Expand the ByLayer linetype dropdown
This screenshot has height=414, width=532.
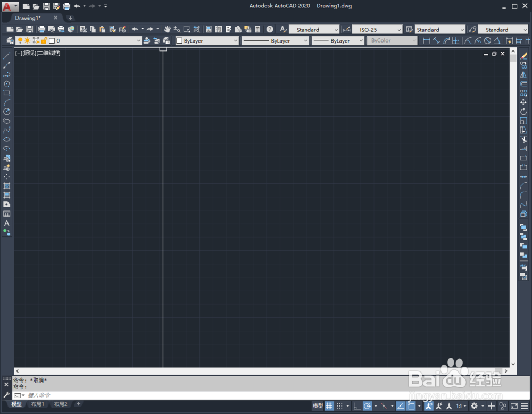[306, 40]
